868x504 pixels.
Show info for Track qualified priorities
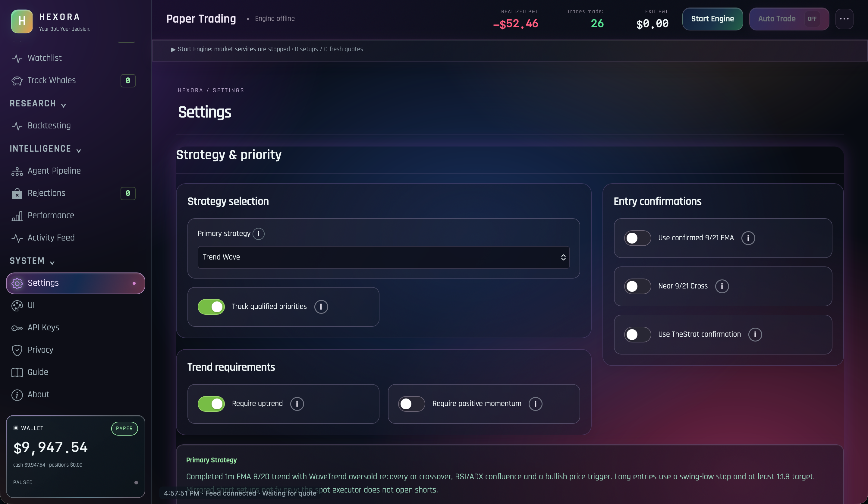pyautogui.click(x=321, y=307)
